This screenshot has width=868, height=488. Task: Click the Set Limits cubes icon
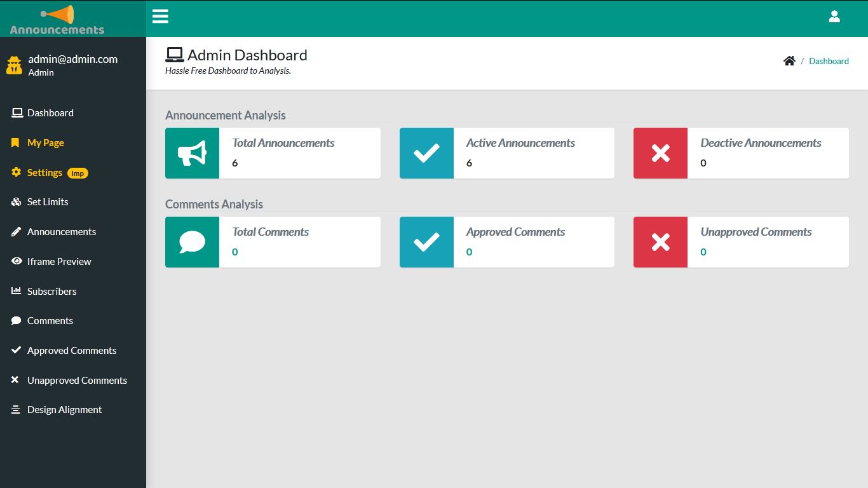click(17, 202)
